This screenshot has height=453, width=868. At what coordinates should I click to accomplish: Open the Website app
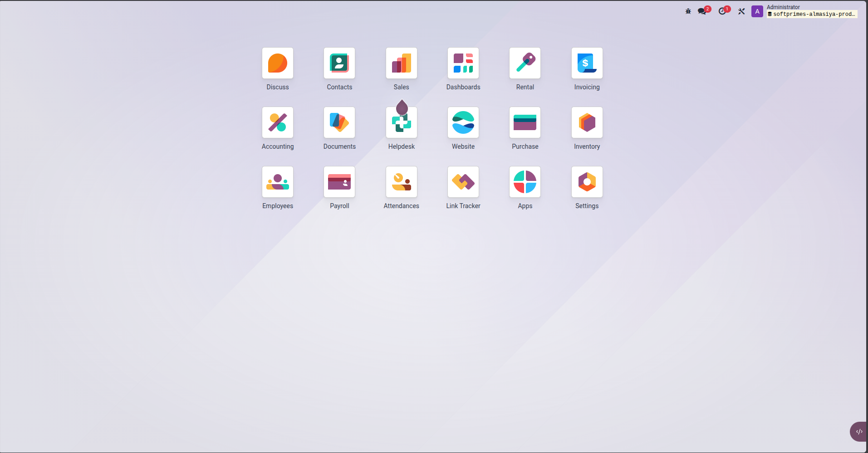tap(463, 122)
